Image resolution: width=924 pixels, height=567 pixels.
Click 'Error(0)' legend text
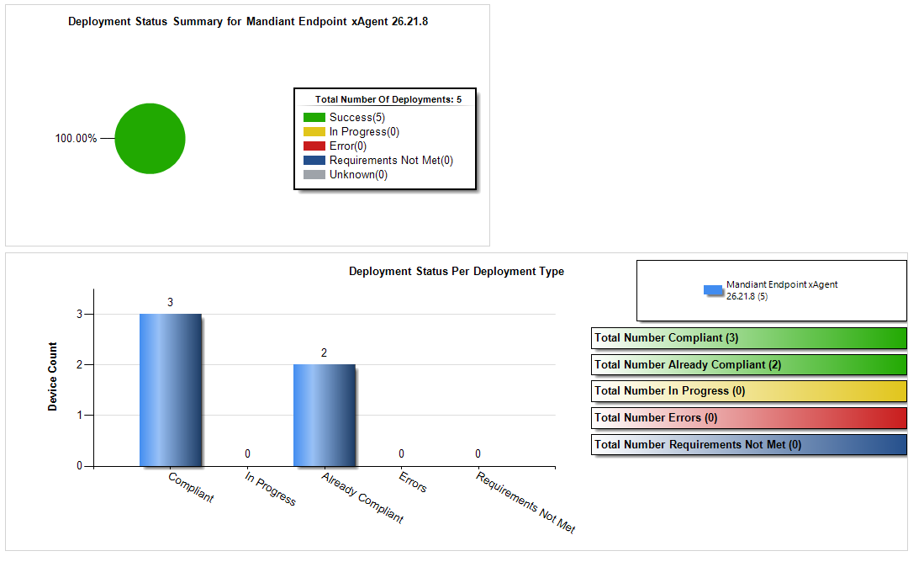pos(348,146)
